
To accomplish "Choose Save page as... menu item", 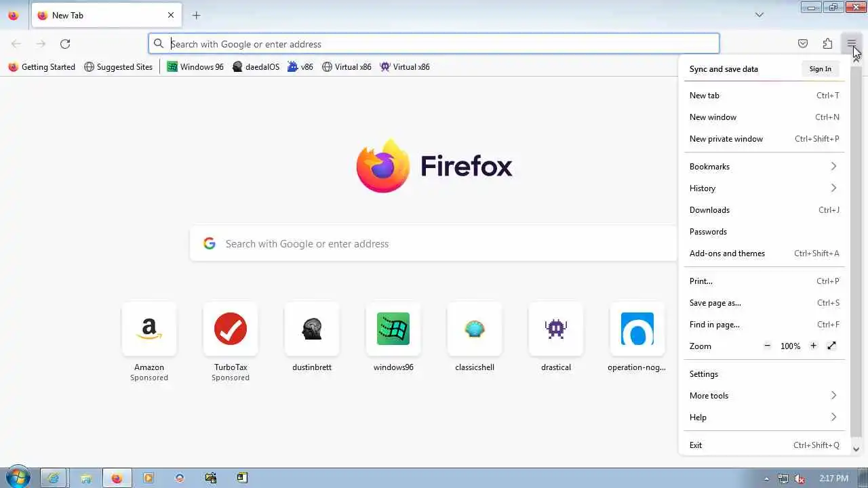I will pyautogui.click(x=764, y=303).
